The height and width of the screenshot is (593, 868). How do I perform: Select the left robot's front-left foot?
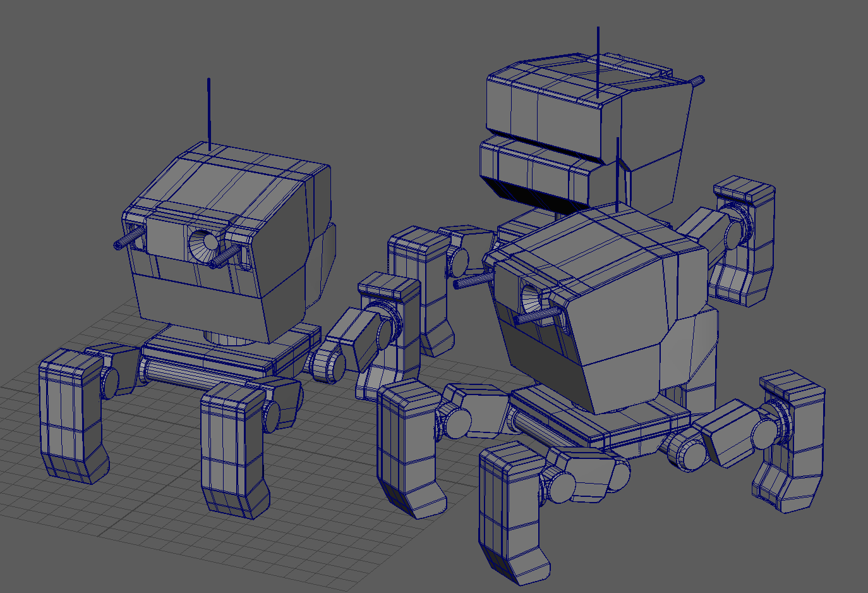click(73, 416)
